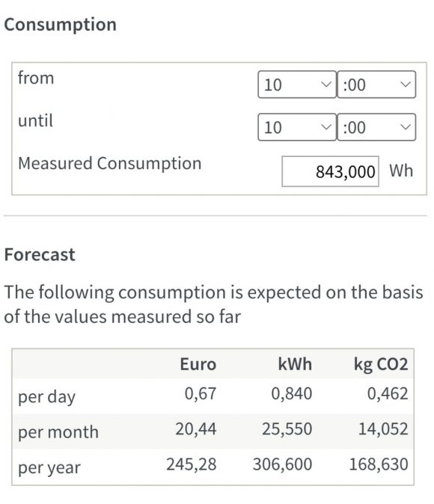Click the Consumption section heading
The image size is (434, 504).
pyautogui.click(x=60, y=25)
